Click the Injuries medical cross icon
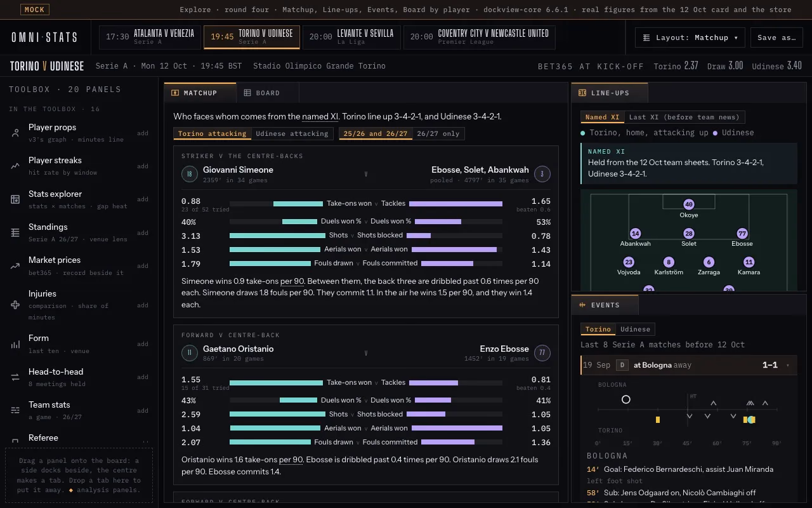Screen dimensions: 812x508 tap(15, 305)
